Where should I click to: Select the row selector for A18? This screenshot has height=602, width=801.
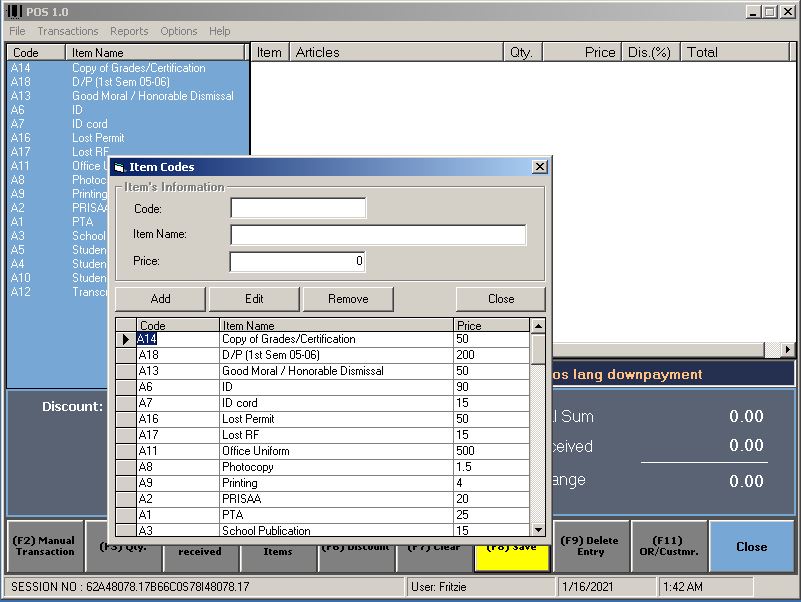tap(126, 355)
